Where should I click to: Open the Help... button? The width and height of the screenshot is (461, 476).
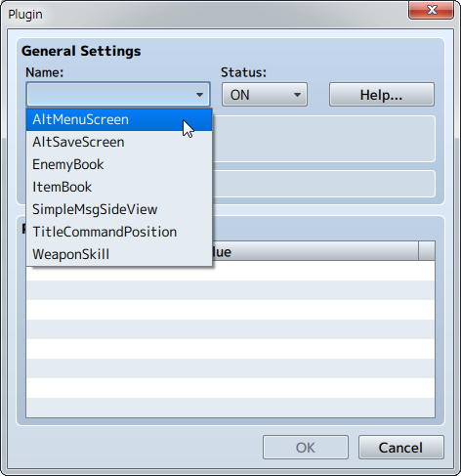(x=382, y=95)
